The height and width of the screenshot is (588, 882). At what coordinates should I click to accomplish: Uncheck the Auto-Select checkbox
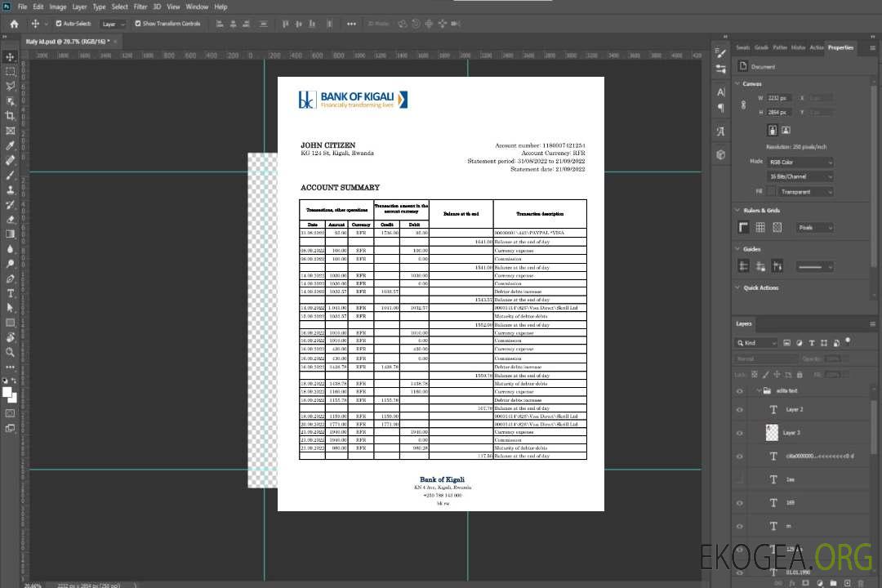point(59,24)
